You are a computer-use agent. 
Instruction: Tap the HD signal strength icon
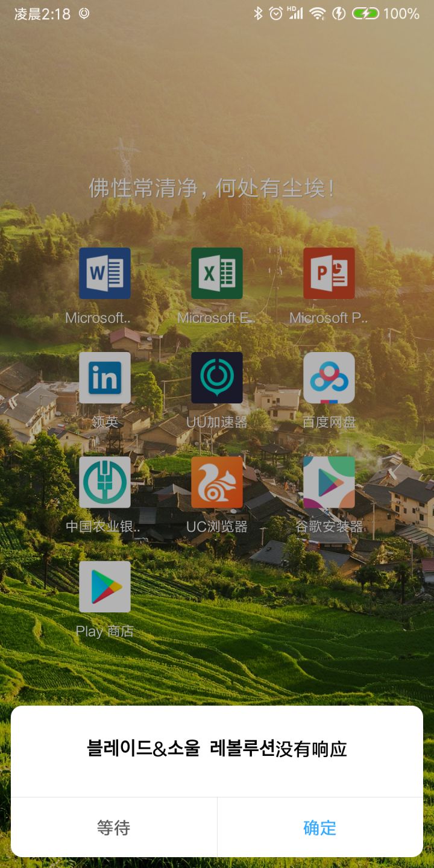[x=295, y=13]
